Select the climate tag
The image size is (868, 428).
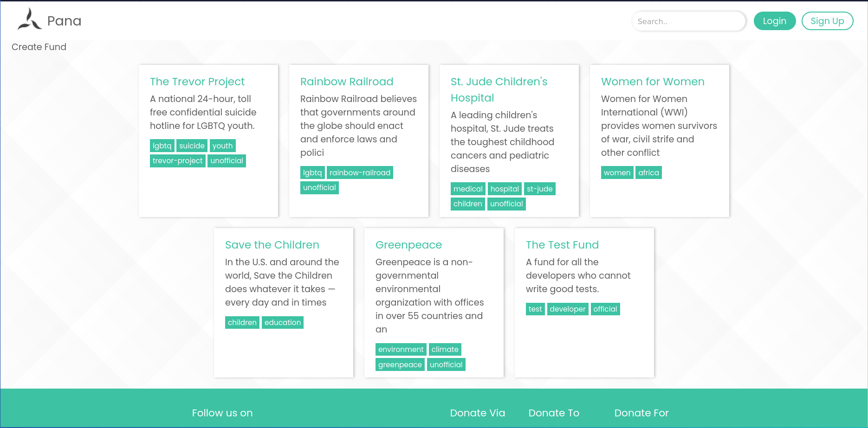pyautogui.click(x=445, y=349)
